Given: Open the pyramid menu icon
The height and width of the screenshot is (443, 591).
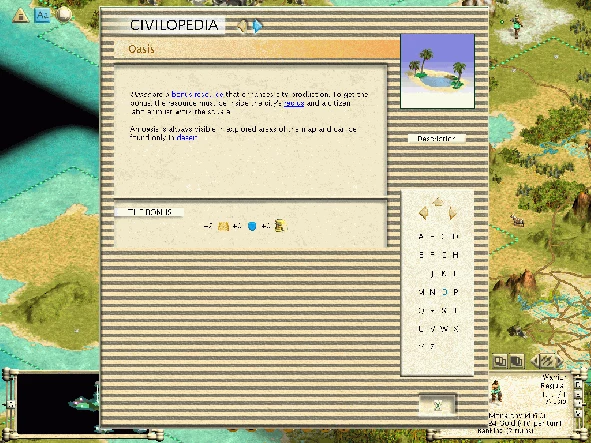Looking at the screenshot, I should [20, 16].
